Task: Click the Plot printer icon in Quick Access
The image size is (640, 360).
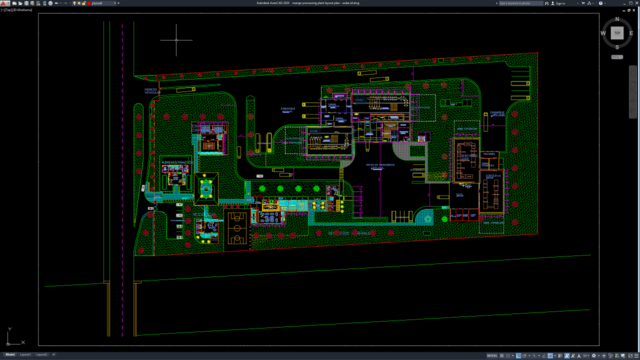Action: click(51, 3)
